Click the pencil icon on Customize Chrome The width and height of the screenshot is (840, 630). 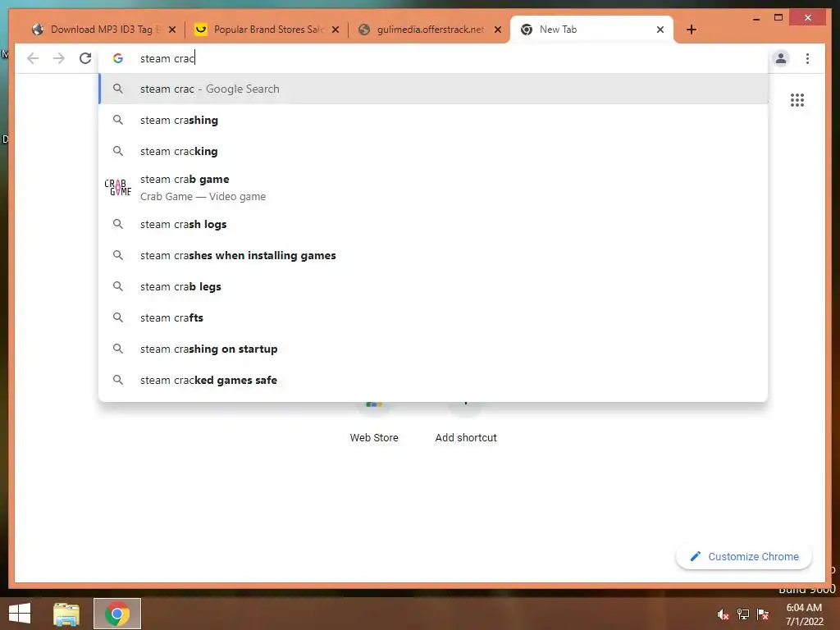(696, 556)
